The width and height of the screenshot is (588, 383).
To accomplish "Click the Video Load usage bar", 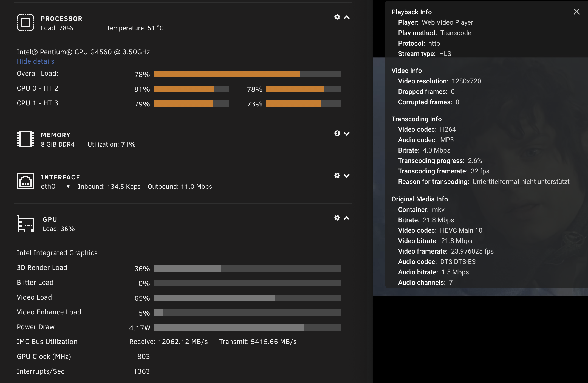I will click(x=247, y=298).
